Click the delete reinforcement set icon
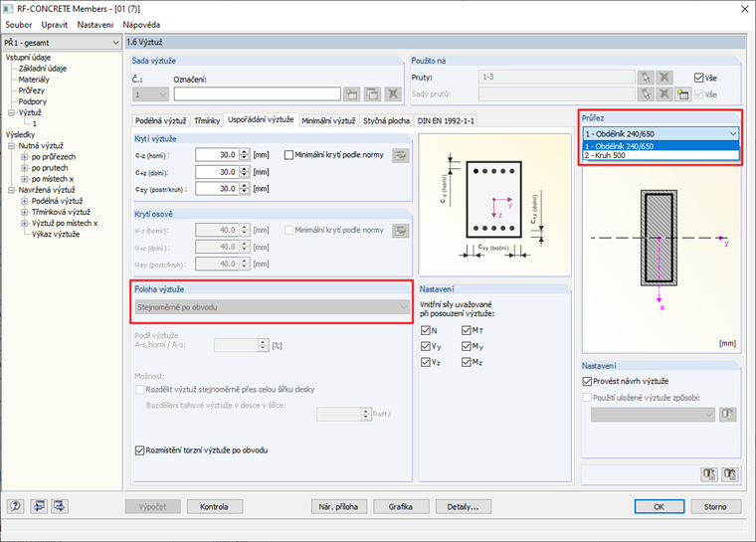The image size is (756, 542). click(393, 94)
